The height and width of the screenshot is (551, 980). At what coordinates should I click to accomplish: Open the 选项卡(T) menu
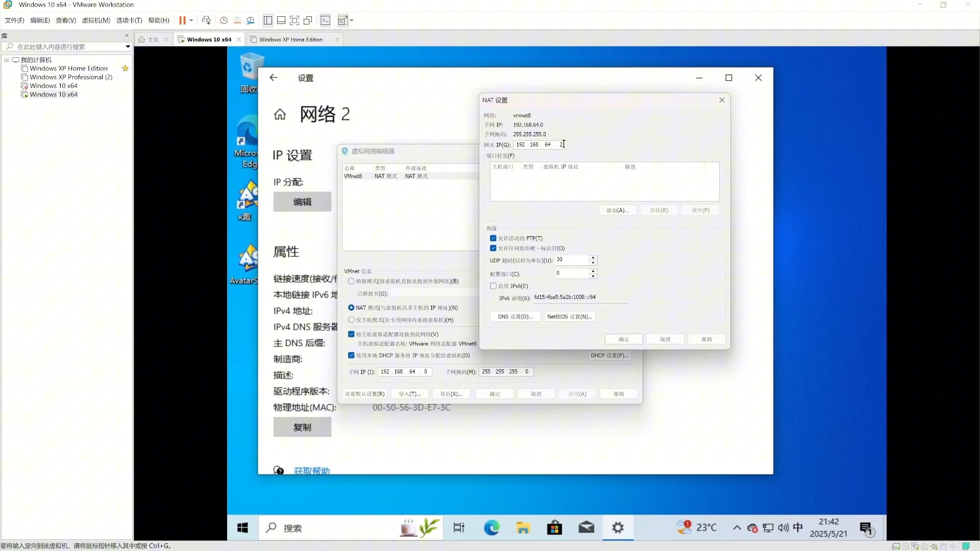tap(129, 20)
